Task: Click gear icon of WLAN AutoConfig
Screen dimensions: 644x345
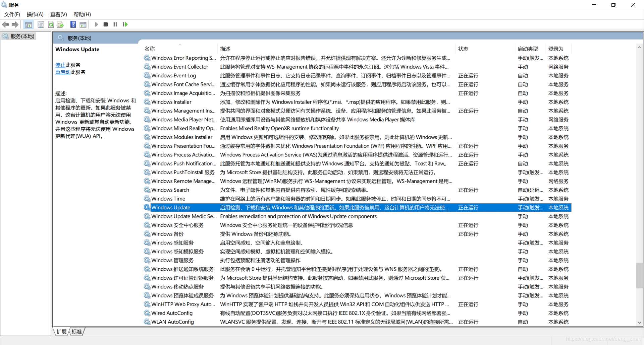Action: click(147, 322)
